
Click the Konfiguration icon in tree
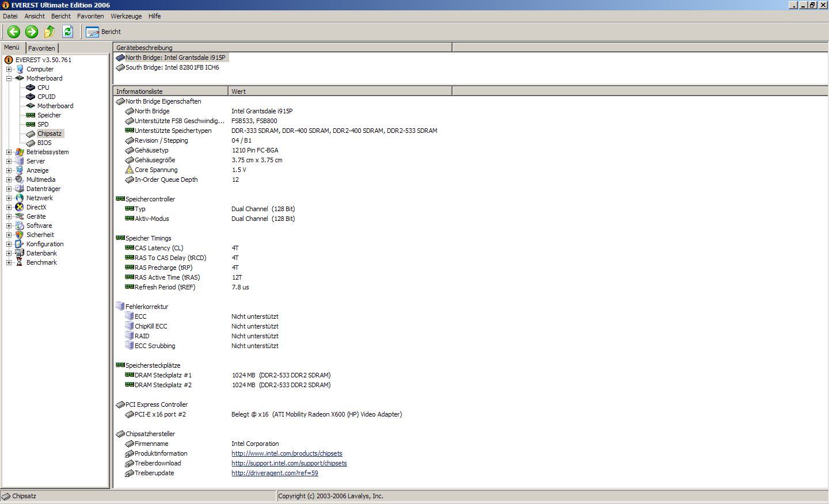(x=20, y=244)
